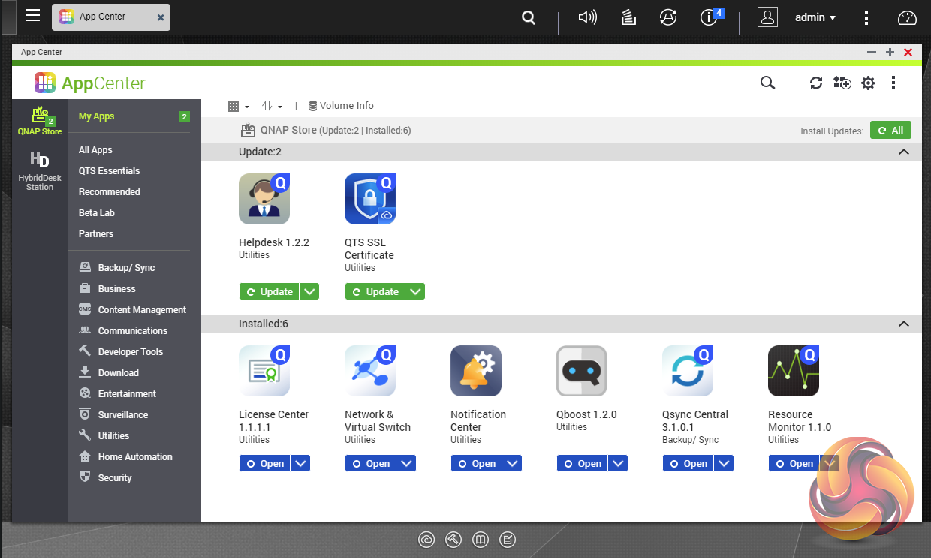Select the Utilities category
This screenshot has height=560, width=931.
pos(113,435)
